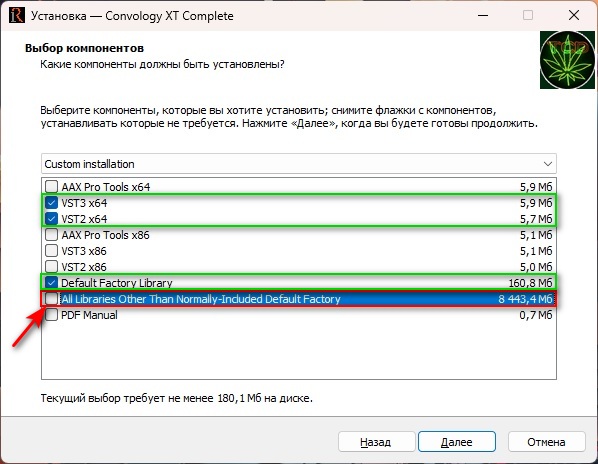Enable the AAX Pro Tools x86 checkbox

(51, 235)
